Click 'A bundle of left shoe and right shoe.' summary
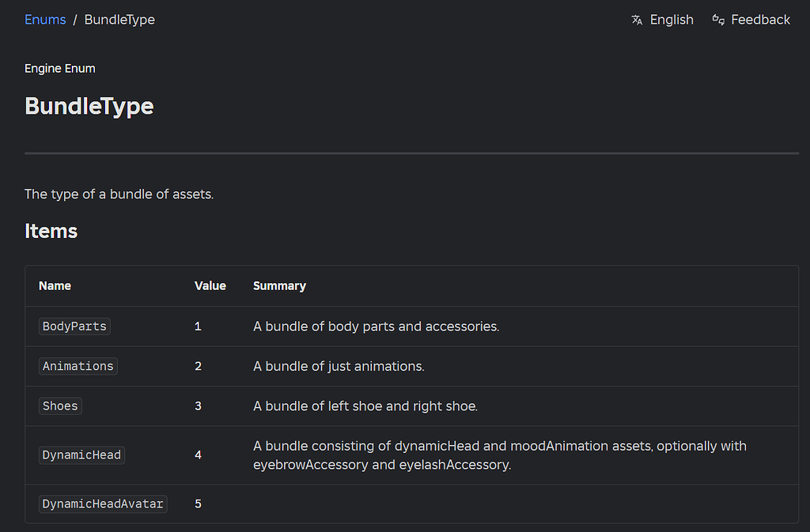Screen dimensions: 810x532 click(365, 406)
